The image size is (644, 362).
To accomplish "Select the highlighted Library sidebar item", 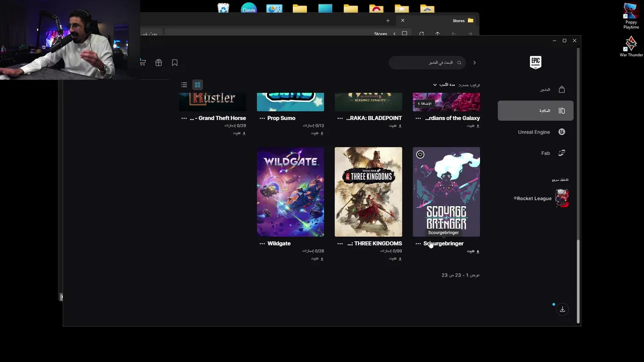I will coord(535,111).
